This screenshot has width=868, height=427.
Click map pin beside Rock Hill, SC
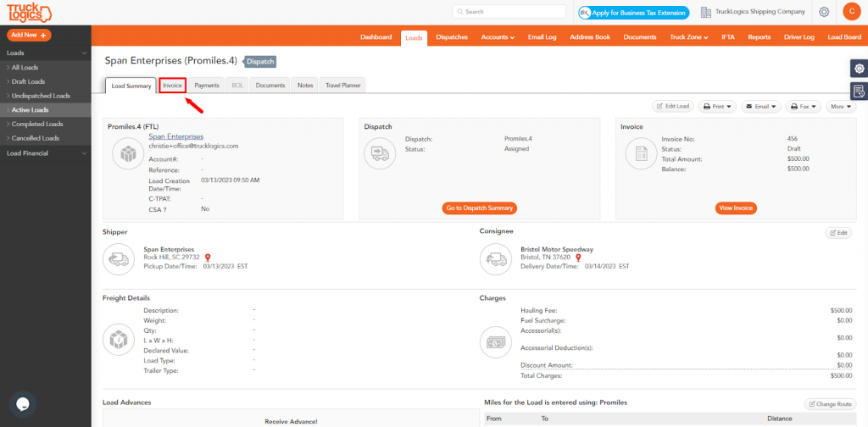click(x=208, y=258)
